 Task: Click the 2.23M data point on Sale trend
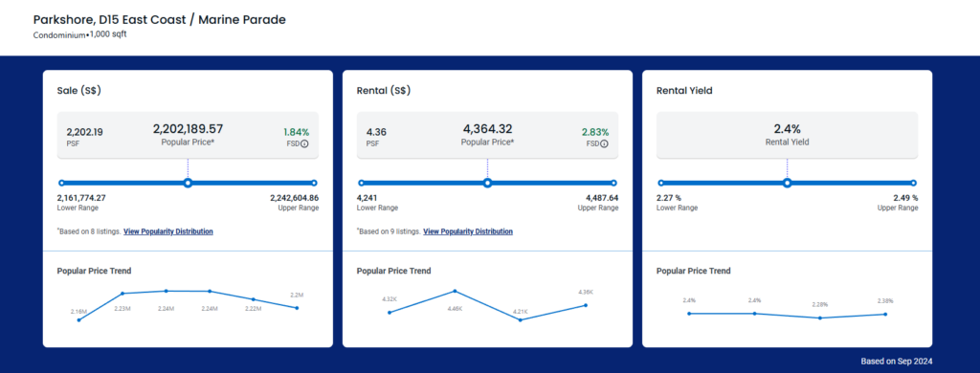click(x=122, y=293)
